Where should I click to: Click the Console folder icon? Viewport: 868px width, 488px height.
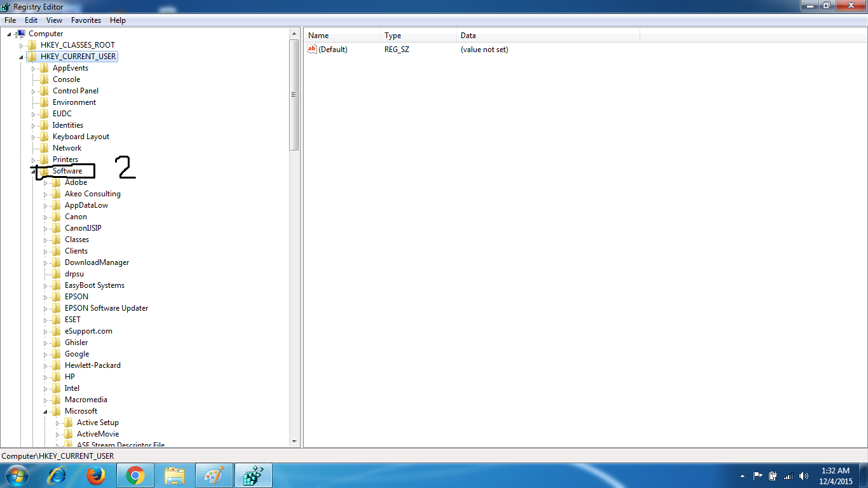pyautogui.click(x=44, y=79)
